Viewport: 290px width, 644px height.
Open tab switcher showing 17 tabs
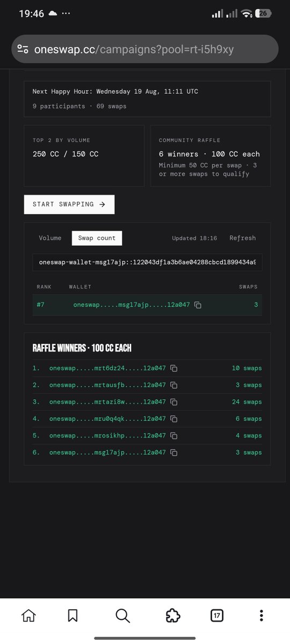(x=216, y=616)
